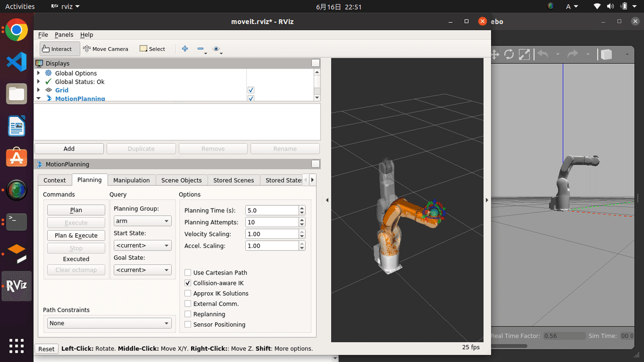Screen dimensions: 644x362
Task: Open Gazebo undo history dropdown arrow
Action: (558, 54)
